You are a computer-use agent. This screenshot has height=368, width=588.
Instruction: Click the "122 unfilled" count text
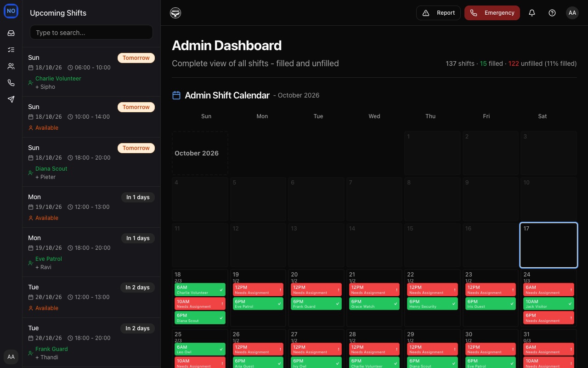(526, 63)
